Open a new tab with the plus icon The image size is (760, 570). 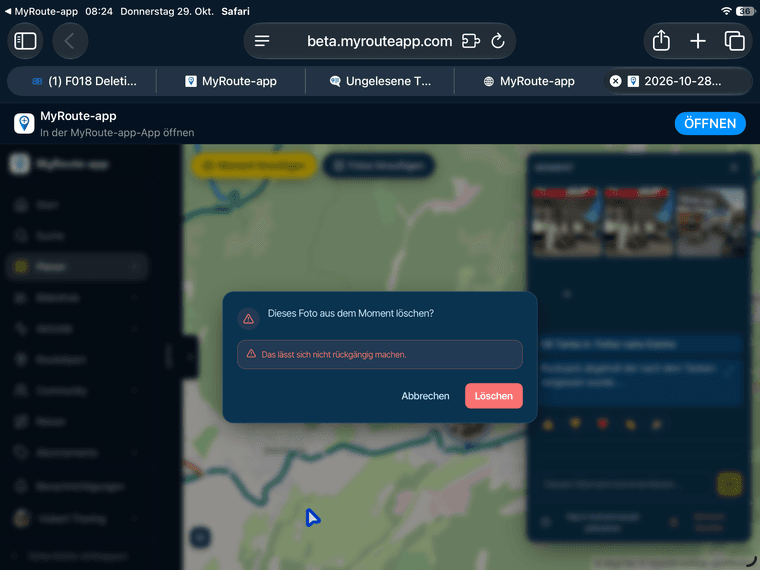[698, 41]
